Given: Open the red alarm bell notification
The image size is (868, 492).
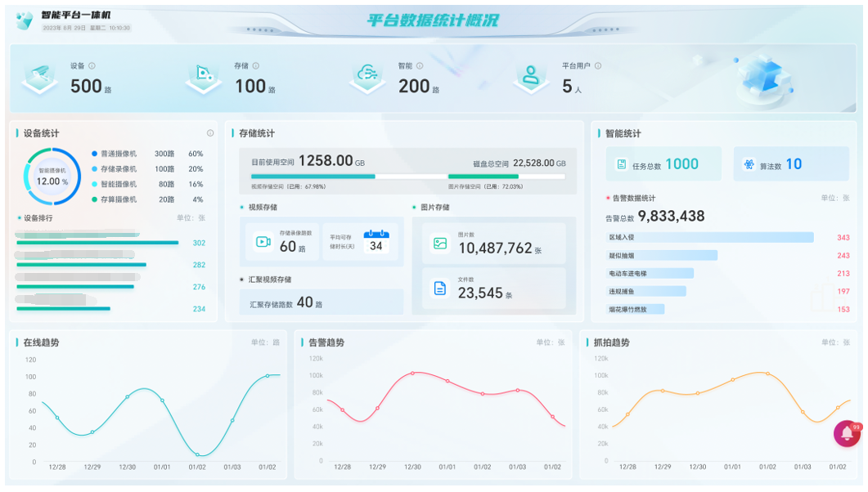Looking at the screenshot, I should 848,434.
